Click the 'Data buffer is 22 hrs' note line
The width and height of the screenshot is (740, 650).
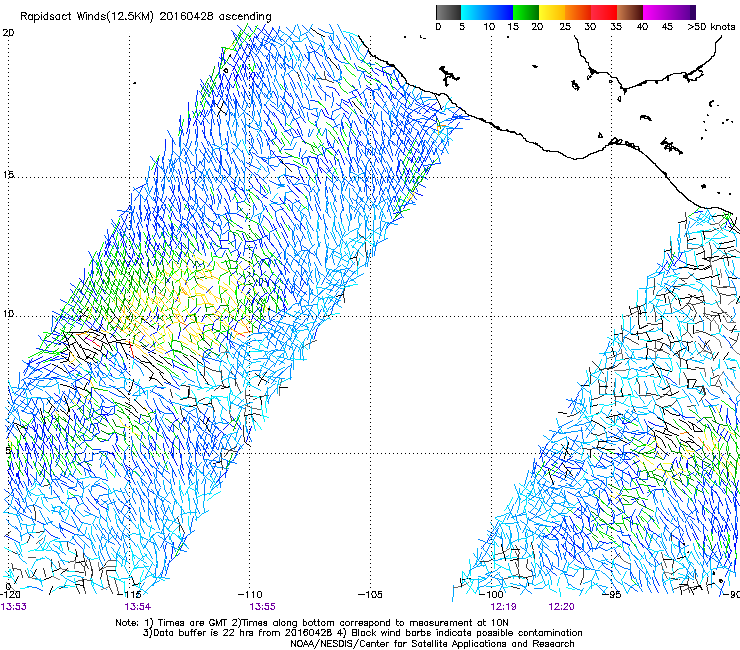pyautogui.click(x=363, y=633)
